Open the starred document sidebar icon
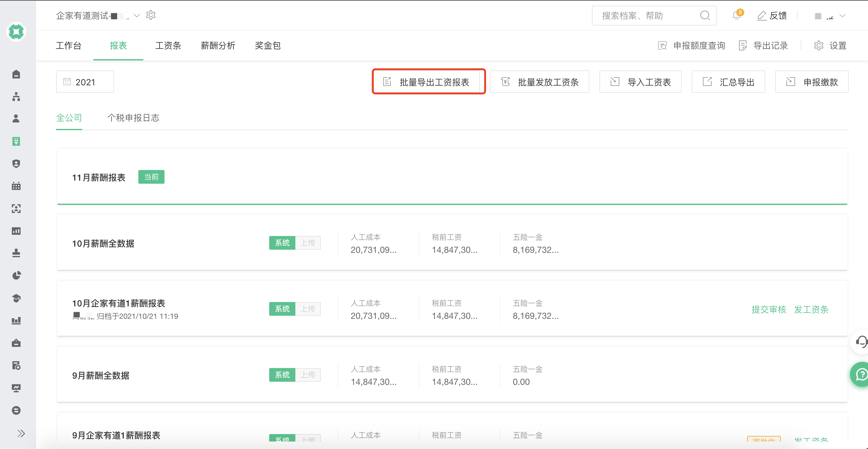Screen dimensions: 868x449 pyautogui.click(x=16, y=366)
